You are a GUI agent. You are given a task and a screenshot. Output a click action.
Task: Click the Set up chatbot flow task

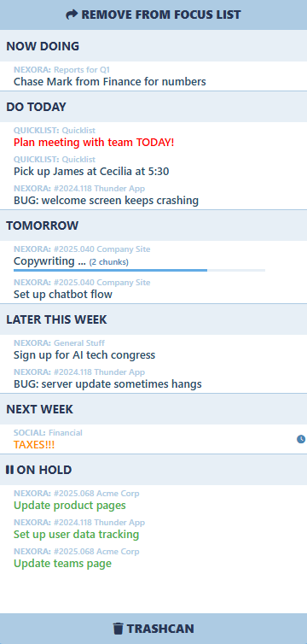63,295
